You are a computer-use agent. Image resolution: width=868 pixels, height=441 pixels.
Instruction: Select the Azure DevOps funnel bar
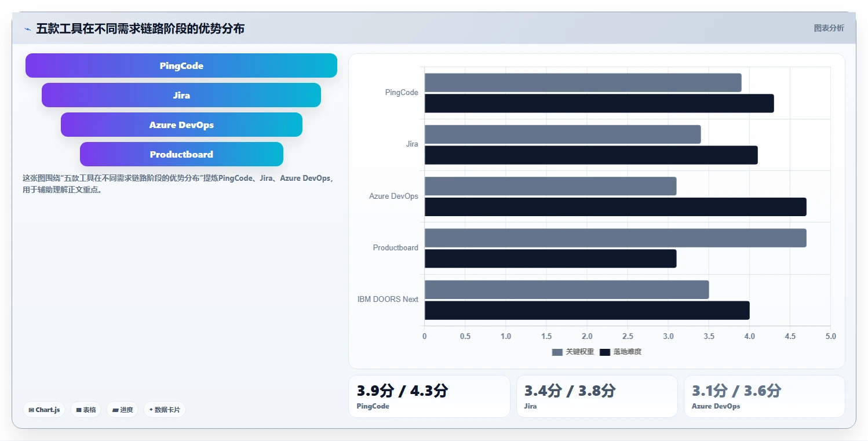(181, 125)
